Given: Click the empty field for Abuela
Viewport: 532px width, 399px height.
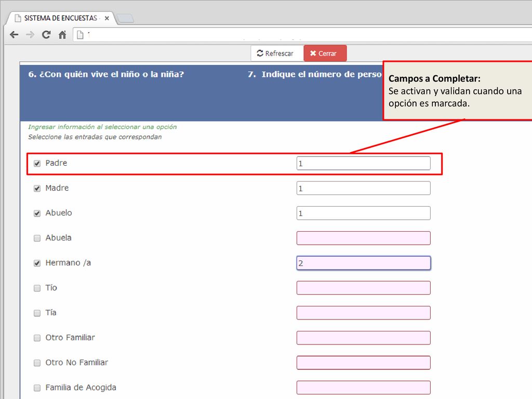Looking at the screenshot, I should coord(363,238).
